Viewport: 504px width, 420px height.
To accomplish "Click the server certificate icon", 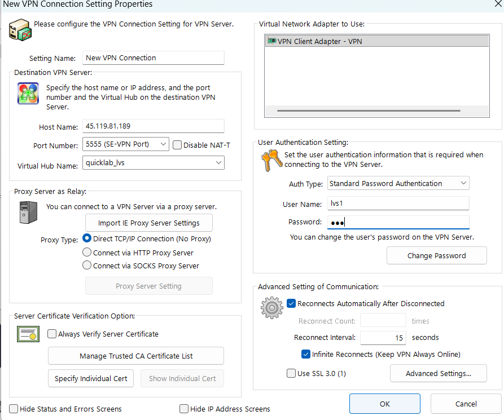I will click(x=28, y=334).
